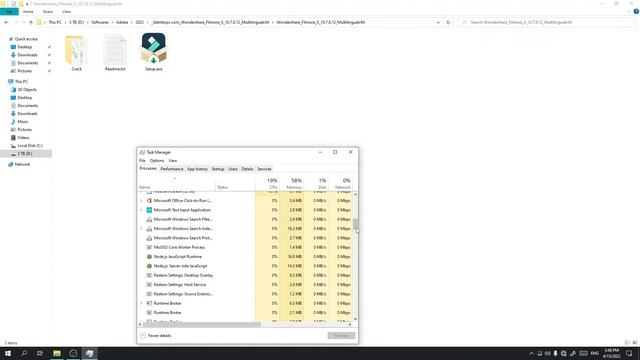The image size is (640, 360).
Task: Switch to the App history tab
Action: click(x=197, y=169)
